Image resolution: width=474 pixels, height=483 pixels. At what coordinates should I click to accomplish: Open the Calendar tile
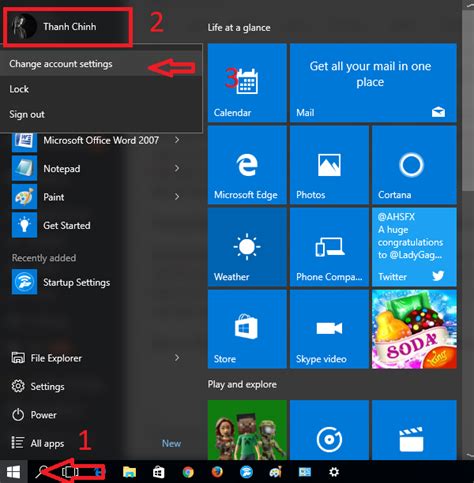(x=247, y=83)
